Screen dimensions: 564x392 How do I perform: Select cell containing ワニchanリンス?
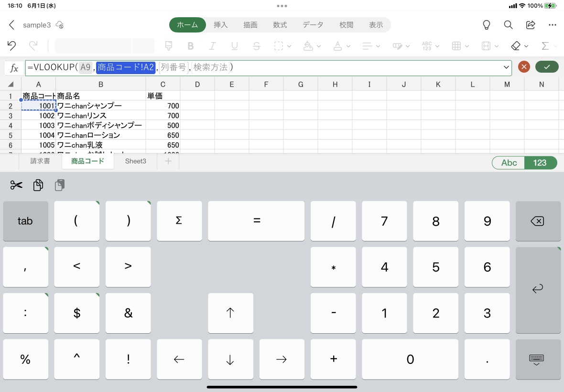coord(101,115)
